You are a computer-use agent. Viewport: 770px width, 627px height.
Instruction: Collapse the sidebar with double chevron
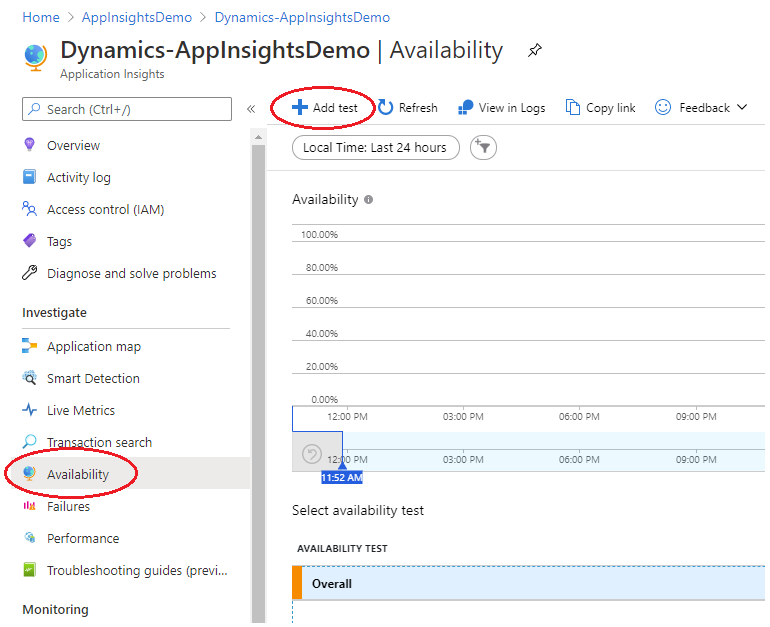tap(251, 109)
